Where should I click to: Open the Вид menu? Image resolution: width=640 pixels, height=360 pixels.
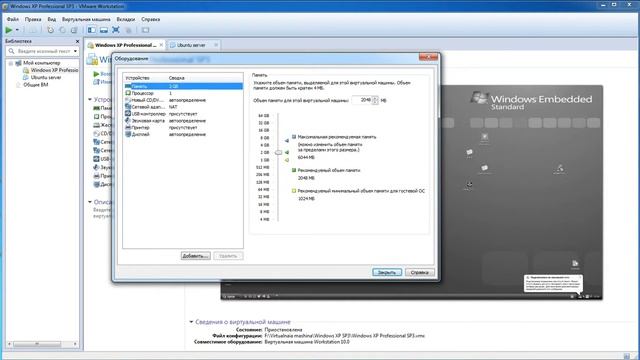pyautogui.click(x=51, y=19)
